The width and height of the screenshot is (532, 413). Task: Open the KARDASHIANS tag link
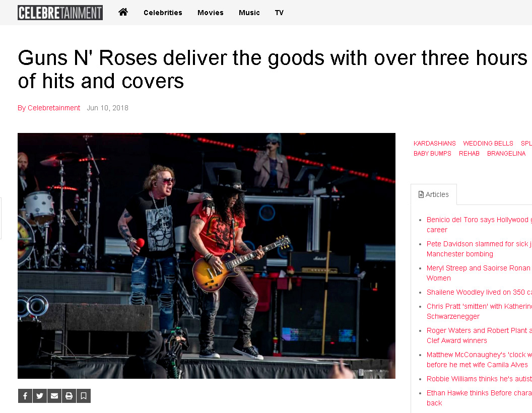[434, 144]
